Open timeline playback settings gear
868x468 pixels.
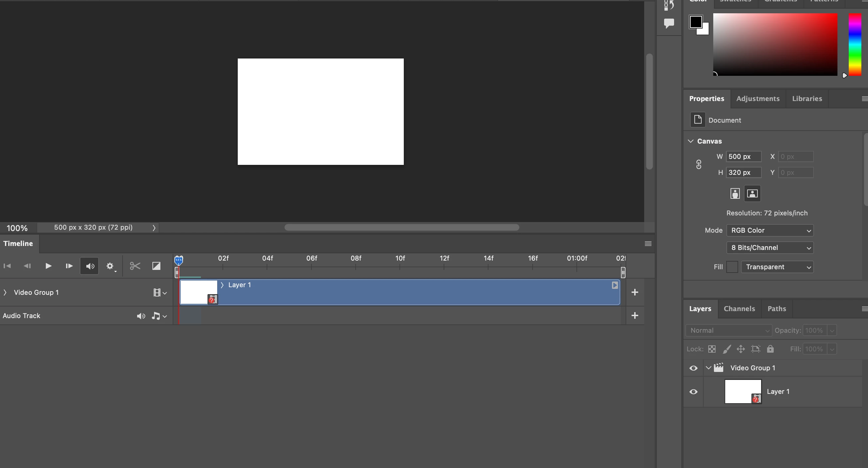click(110, 266)
